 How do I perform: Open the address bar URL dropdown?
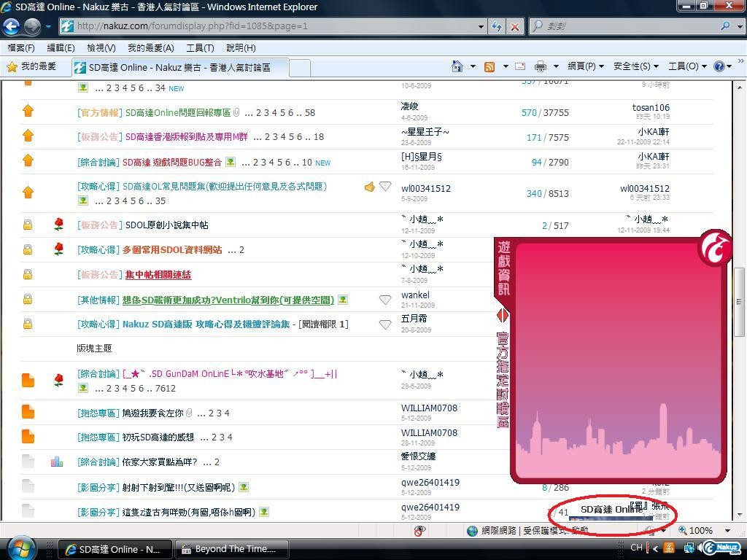click(x=481, y=26)
